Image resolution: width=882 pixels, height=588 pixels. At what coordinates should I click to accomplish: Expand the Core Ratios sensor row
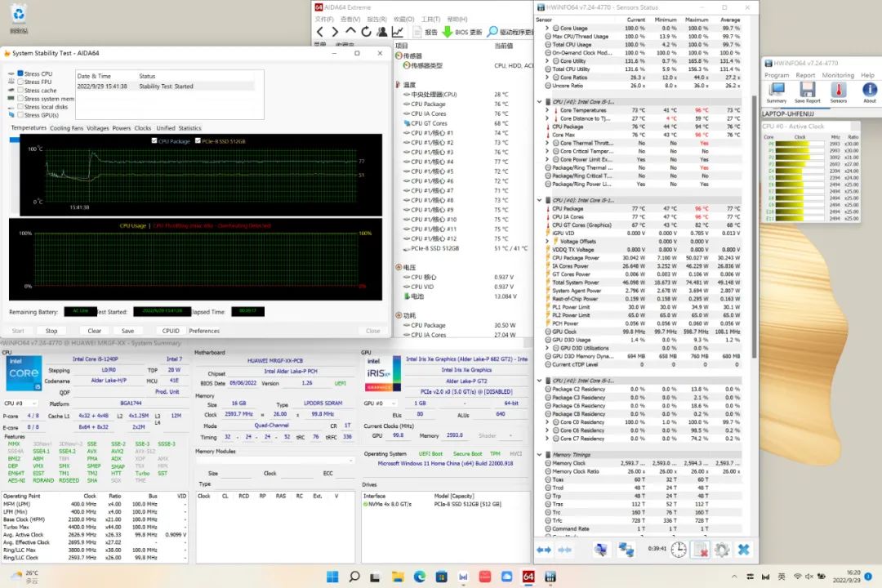coord(546,78)
